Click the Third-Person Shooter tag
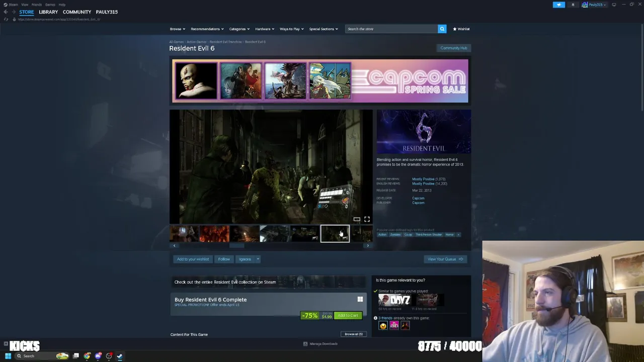 429,234
